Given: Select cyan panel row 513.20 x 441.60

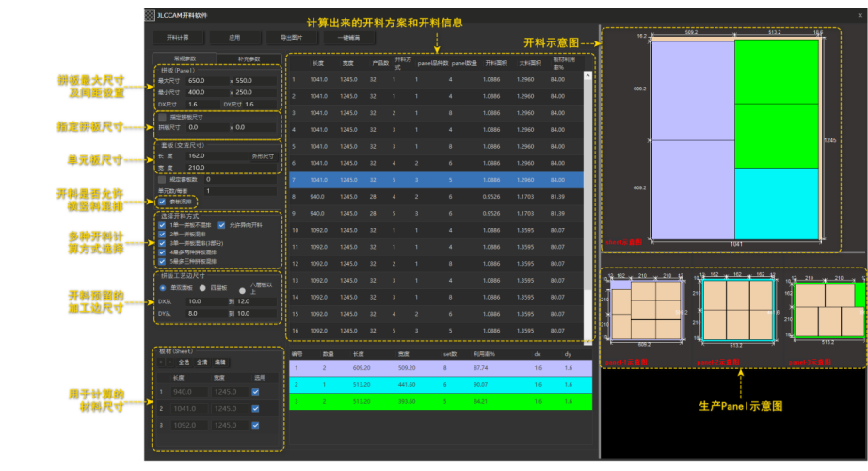Looking at the screenshot, I should click(x=441, y=384).
